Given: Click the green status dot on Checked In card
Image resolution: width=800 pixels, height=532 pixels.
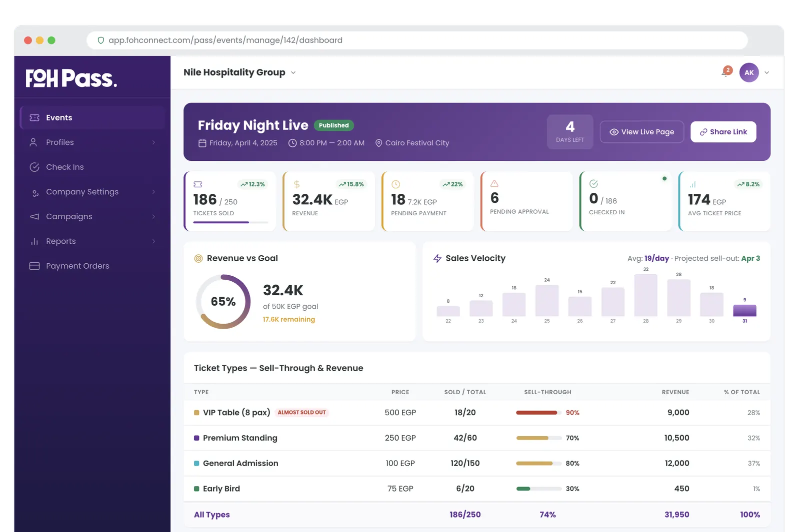Looking at the screenshot, I should click(x=664, y=178).
